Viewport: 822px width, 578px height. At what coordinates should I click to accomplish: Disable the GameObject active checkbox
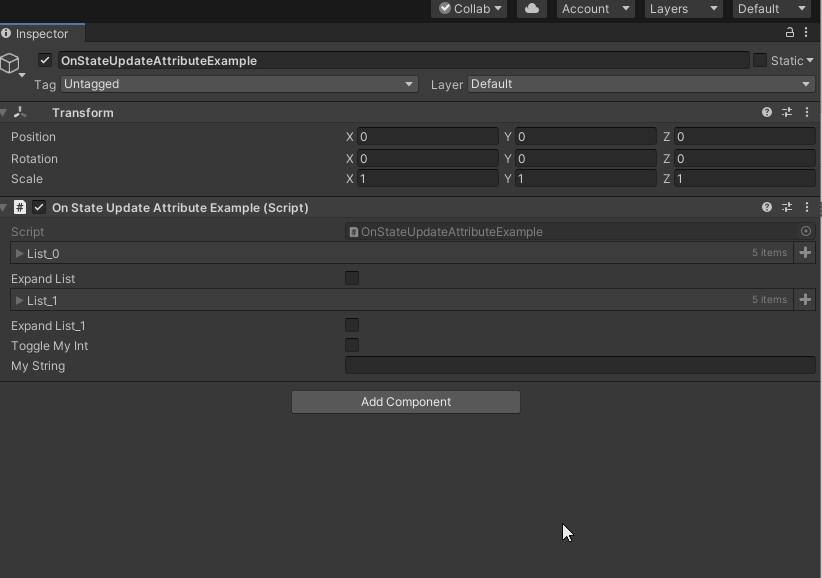click(x=45, y=60)
